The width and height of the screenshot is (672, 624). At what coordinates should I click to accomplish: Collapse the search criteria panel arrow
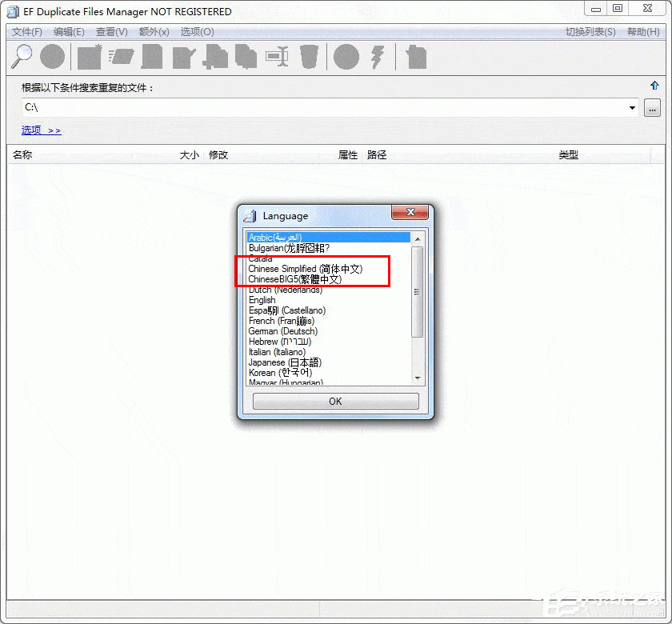click(x=656, y=85)
